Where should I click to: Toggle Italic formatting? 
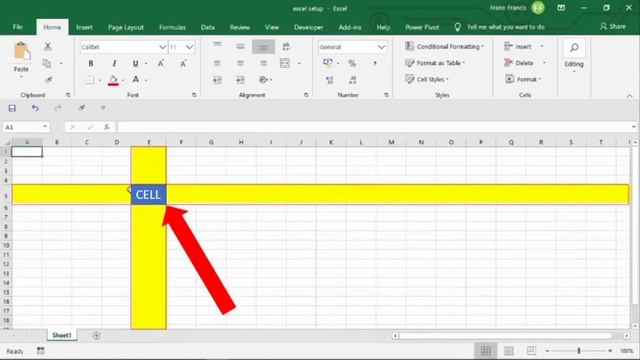114,63
